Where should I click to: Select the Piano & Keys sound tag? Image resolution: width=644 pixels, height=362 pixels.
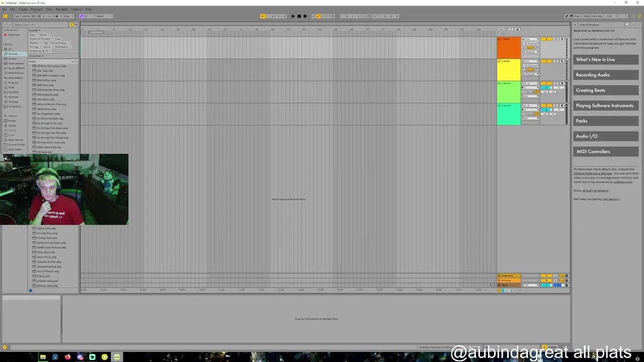point(59,43)
